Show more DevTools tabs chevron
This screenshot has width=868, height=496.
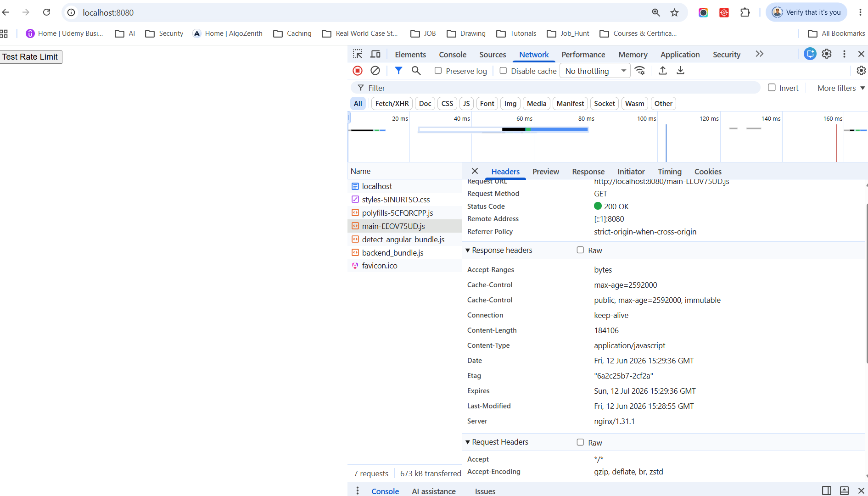[x=760, y=54]
